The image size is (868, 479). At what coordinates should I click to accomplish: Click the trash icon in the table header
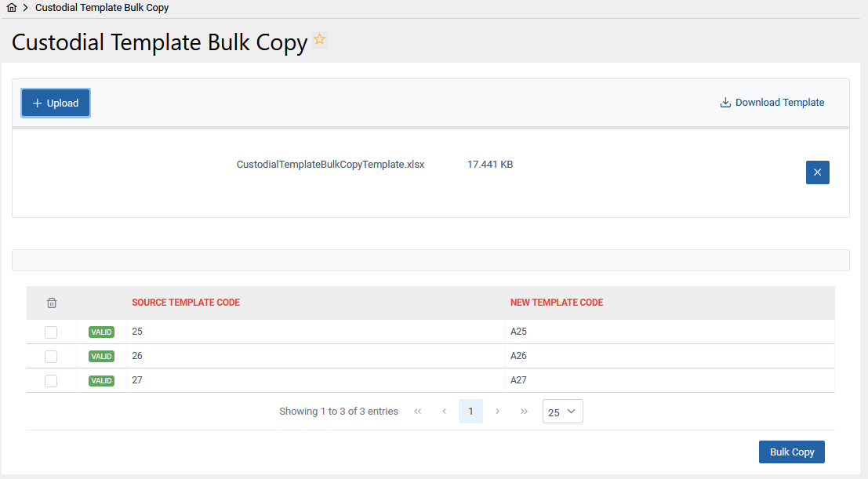tap(52, 303)
